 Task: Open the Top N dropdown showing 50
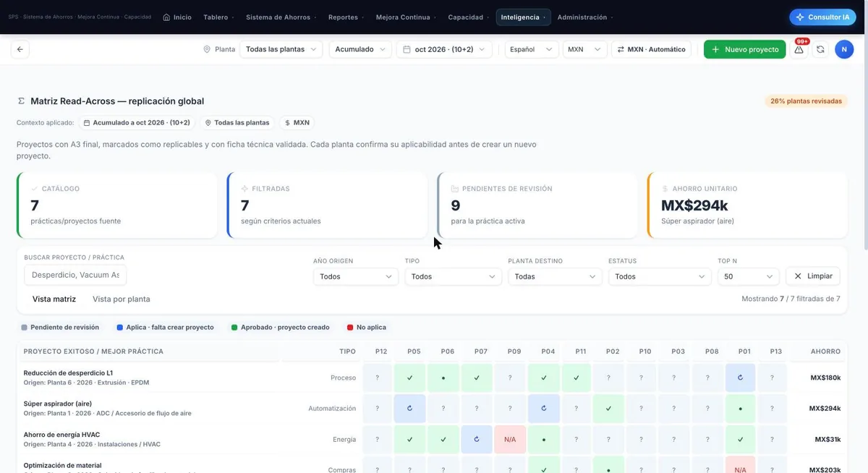click(x=748, y=276)
